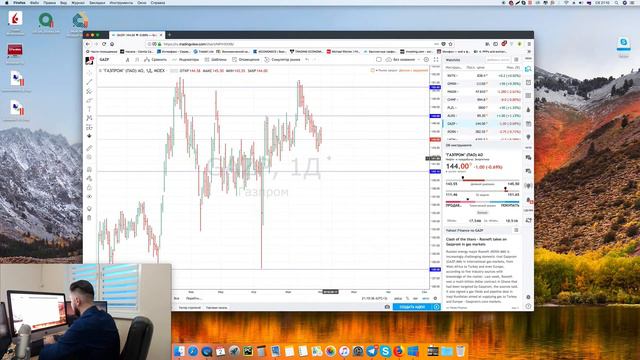Open the Firefox hamburger menu
The height and width of the screenshot is (360, 640).
529,44
